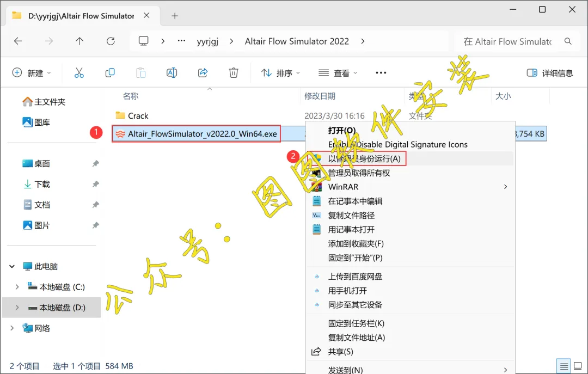Viewport: 588px width, 374px height.
Task: Go up one folder level
Action: click(x=79, y=41)
